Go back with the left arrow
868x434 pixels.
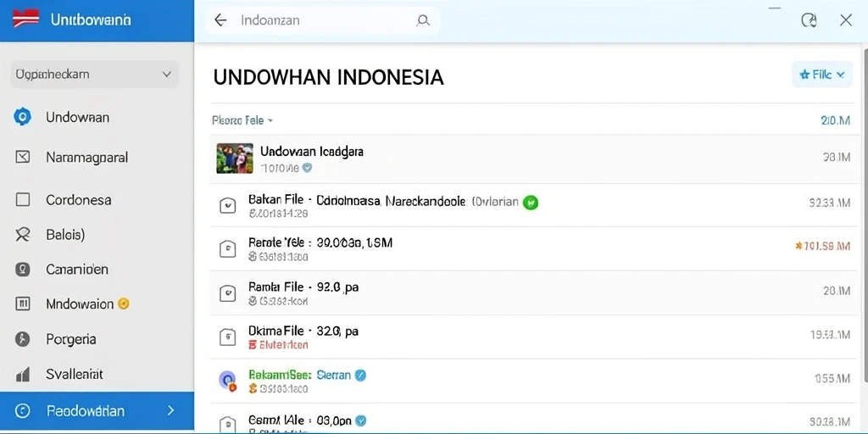(220, 20)
